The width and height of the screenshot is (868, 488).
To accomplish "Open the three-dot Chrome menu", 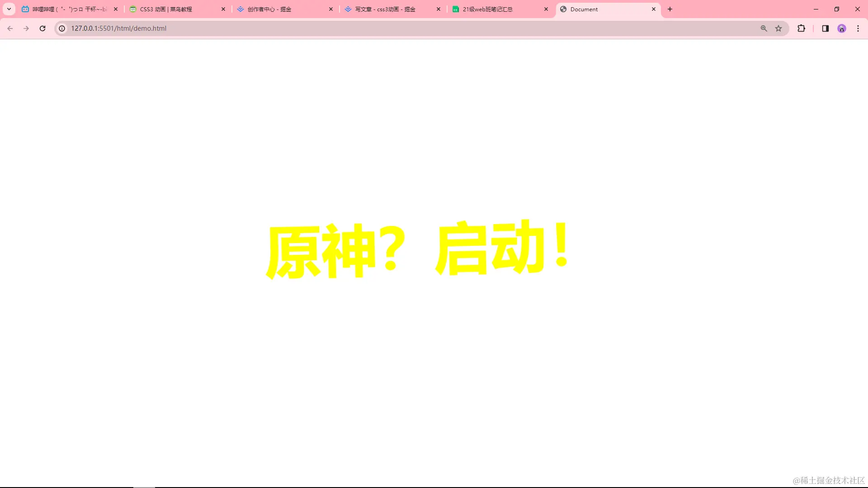I will [x=858, y=28].
